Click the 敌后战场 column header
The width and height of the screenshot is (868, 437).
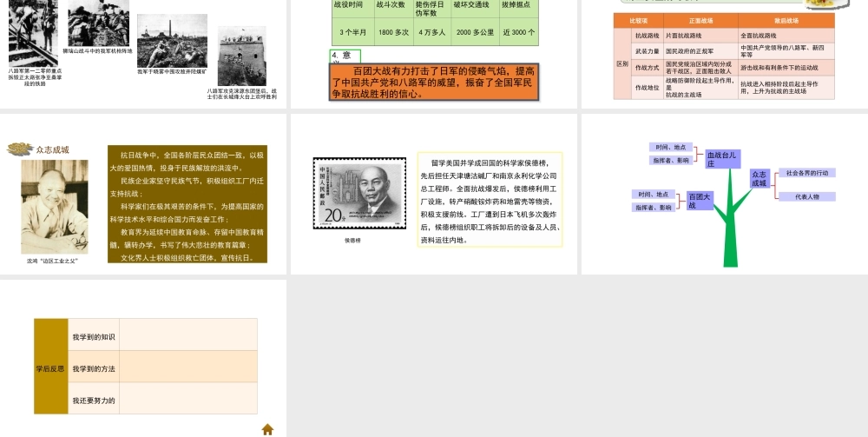coord(786,21)
